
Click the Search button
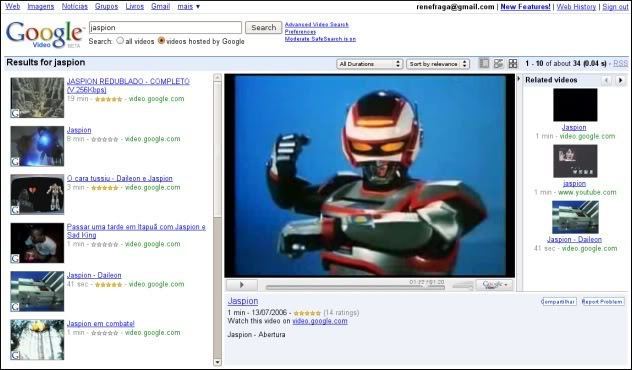[x=264, y=27]
